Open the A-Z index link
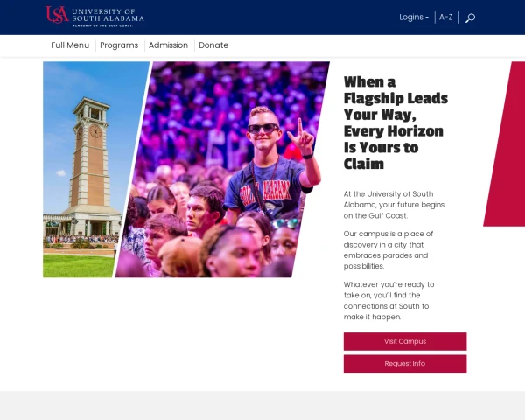 pyautogui.click(x=445, y=17)
